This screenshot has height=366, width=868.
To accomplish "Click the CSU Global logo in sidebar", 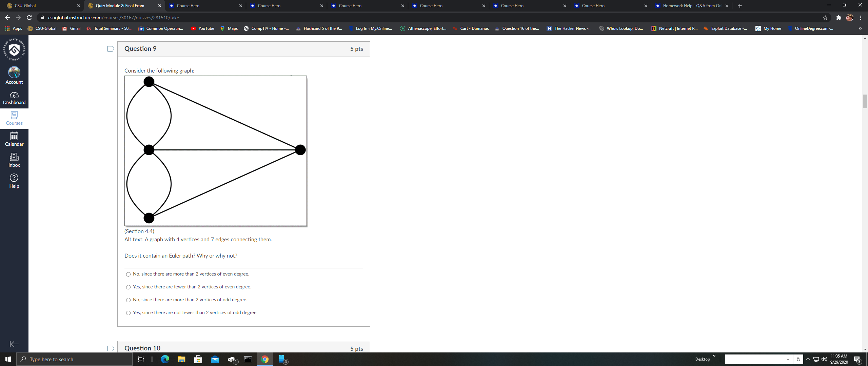I will tap(14, 49).
